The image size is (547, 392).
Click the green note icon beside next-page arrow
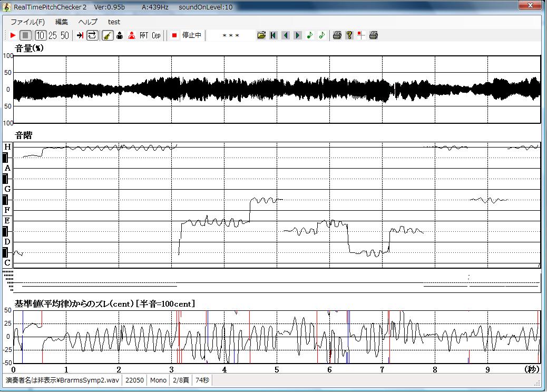click(x=309, y=35)
